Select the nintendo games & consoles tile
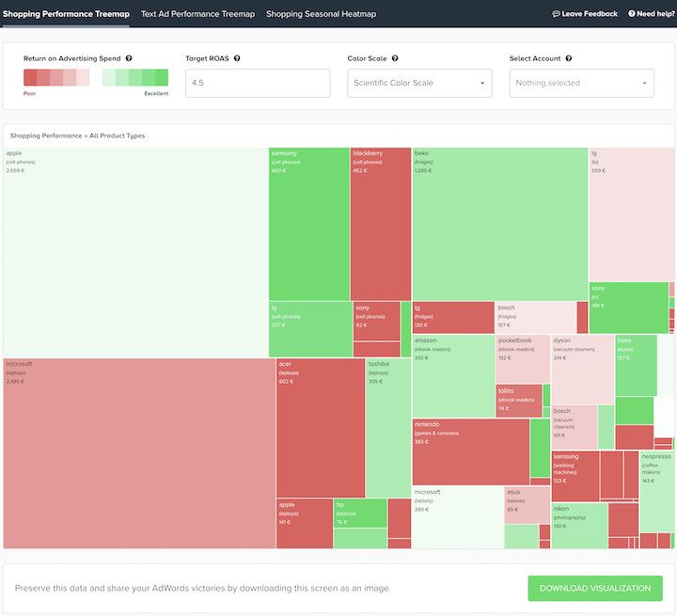 (471, 451)
